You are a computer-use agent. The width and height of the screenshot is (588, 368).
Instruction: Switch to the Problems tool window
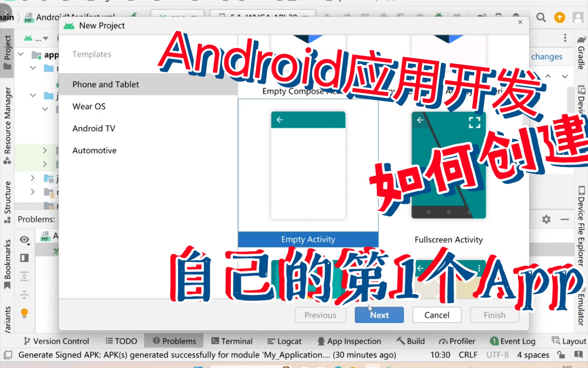coord(174,341)
